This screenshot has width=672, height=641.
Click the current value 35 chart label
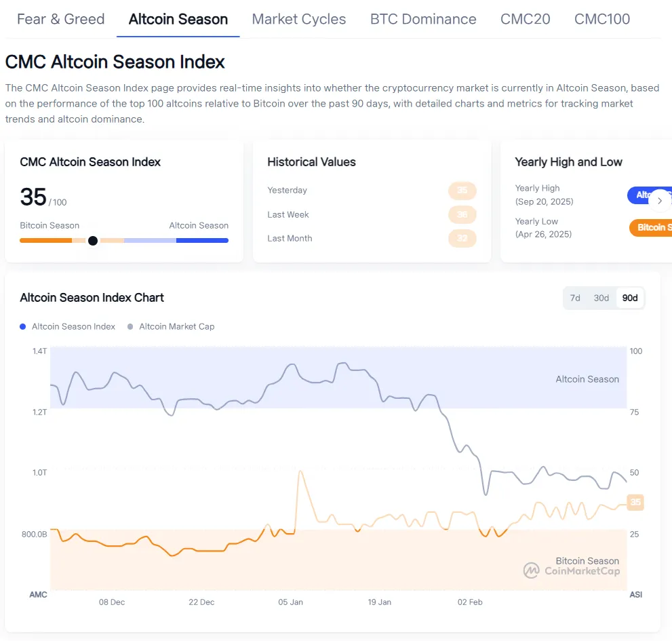[x=635, y=503]
